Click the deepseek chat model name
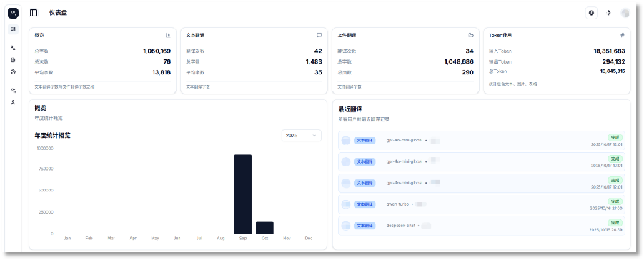This screenshot has width=644, height=260. click(x=400, y=226)
